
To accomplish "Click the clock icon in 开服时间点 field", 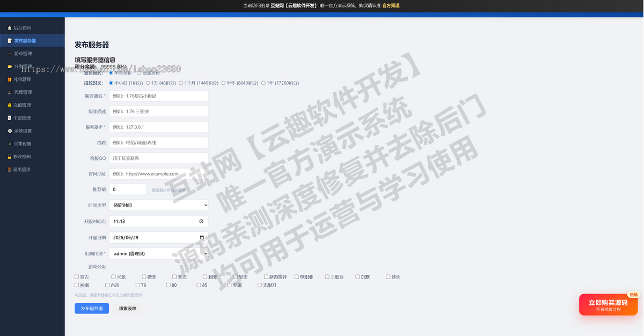I will click(201, 221).
